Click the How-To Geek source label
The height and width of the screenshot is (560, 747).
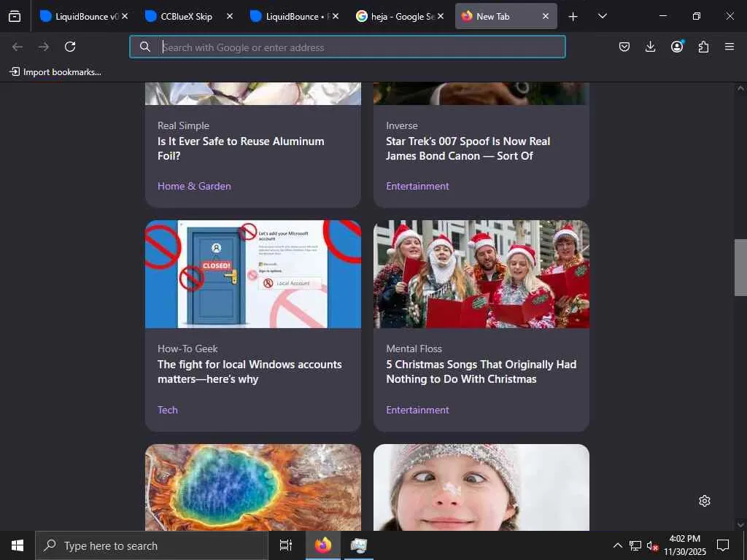point(187,349)
